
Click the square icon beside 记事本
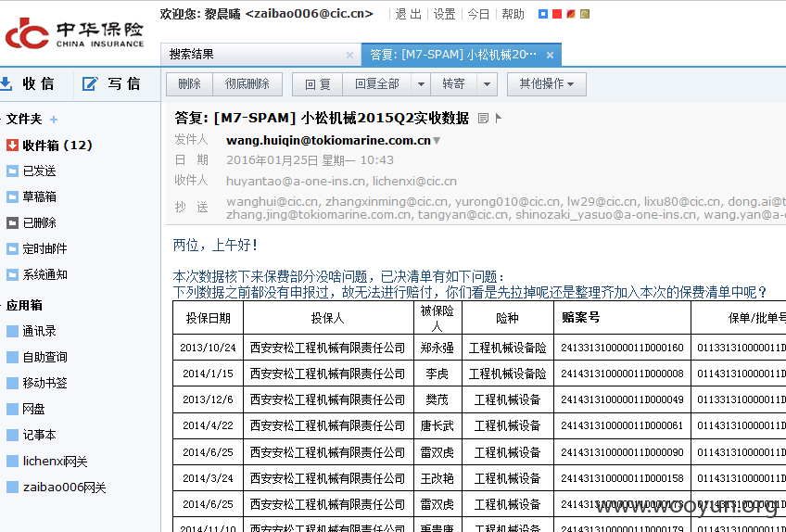[12, 435]
